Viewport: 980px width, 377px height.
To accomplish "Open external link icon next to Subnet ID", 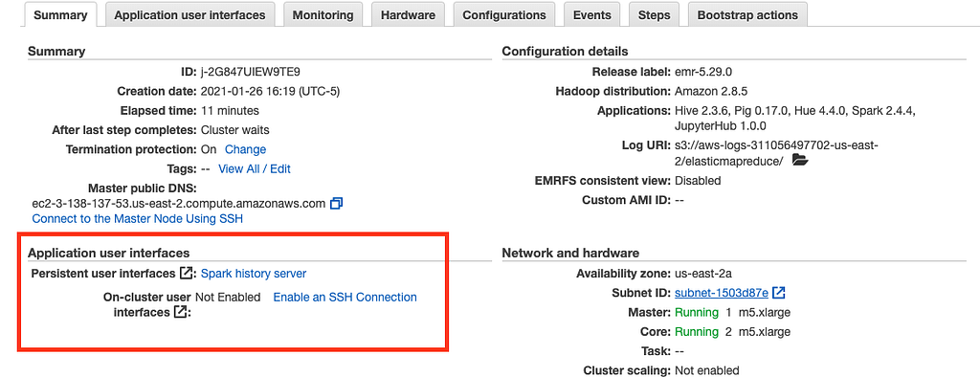I will (779, 293).
